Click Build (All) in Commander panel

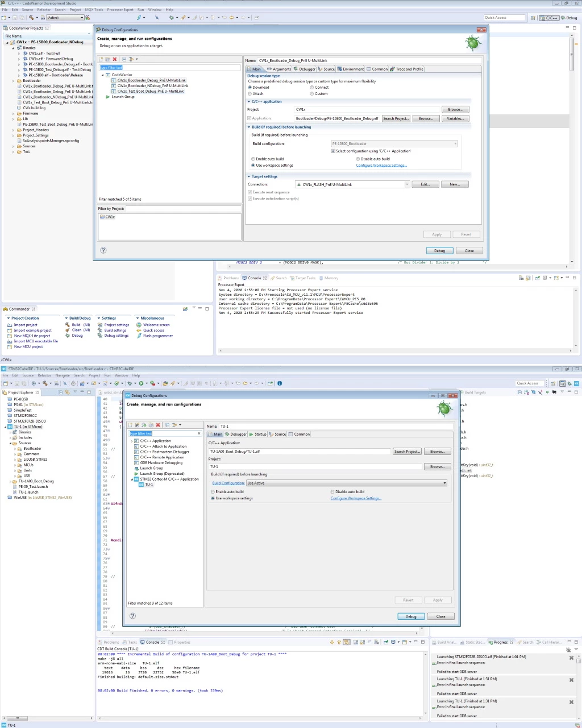[x=78, y=325]
